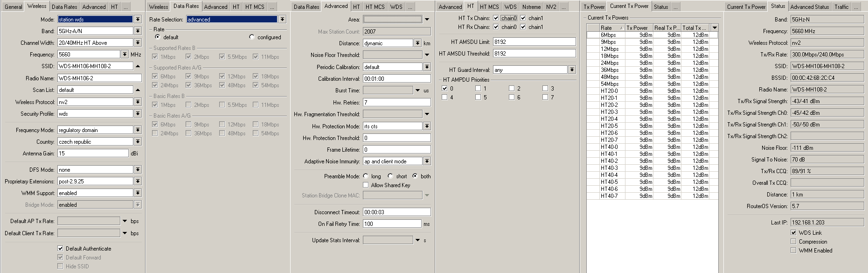Open the Security Profile dropdown

click(x=138, y=113)
